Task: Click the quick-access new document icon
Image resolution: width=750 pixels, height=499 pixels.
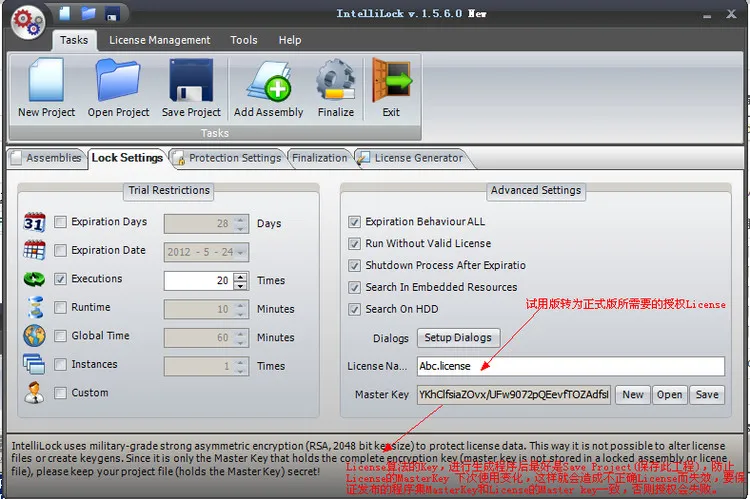Action: point(65,13)
